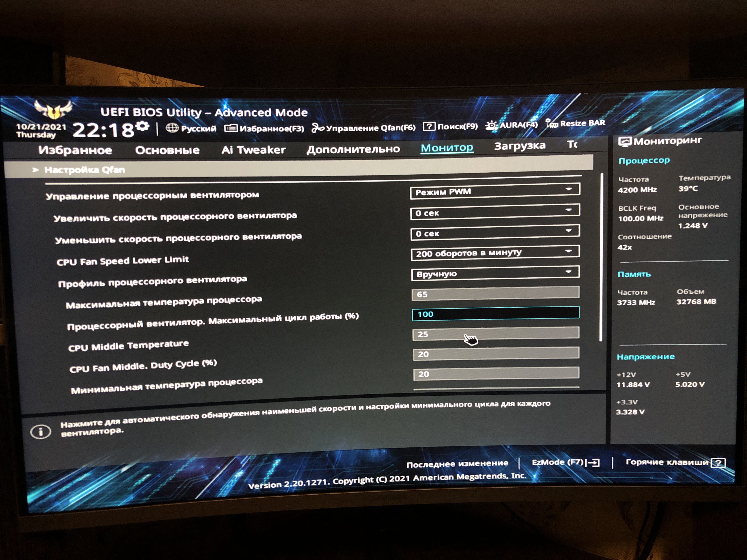The width and height of the screenshot is (747, 560).
Task: Expand Настройка Qfan submenu
Action: [x=84, y=169]
